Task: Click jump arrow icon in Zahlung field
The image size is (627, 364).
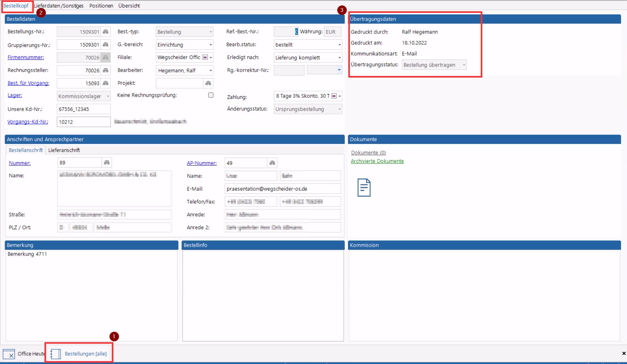Action: [x=334, y=96]
